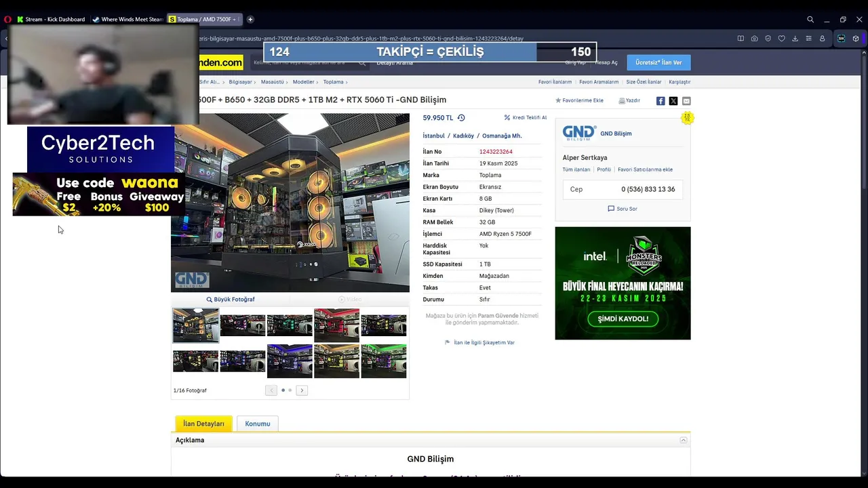
Task: Click phone number 0 (536) 833 13 36
Action: tap(648, 189)
